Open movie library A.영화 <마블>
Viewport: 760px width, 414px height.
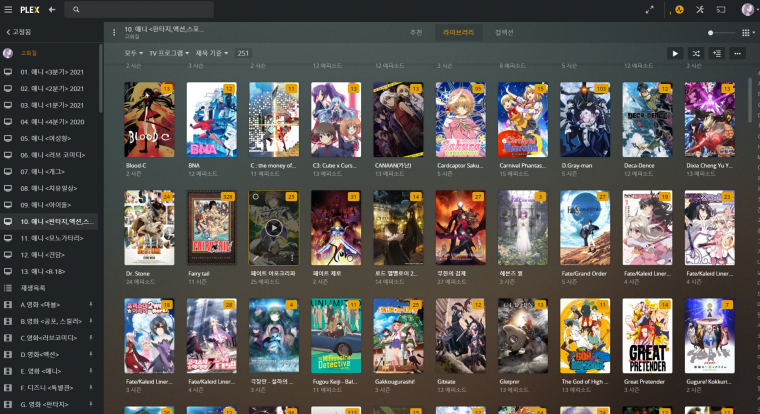tap(48, 304)
